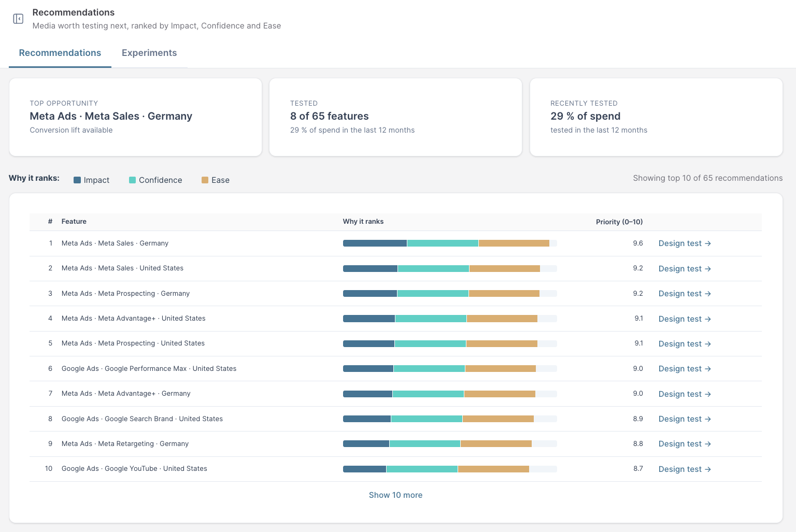The width and height of the screenshot is (796, 532).
Task: Click the Impact legend color swatch
Action: coord(77,180)
